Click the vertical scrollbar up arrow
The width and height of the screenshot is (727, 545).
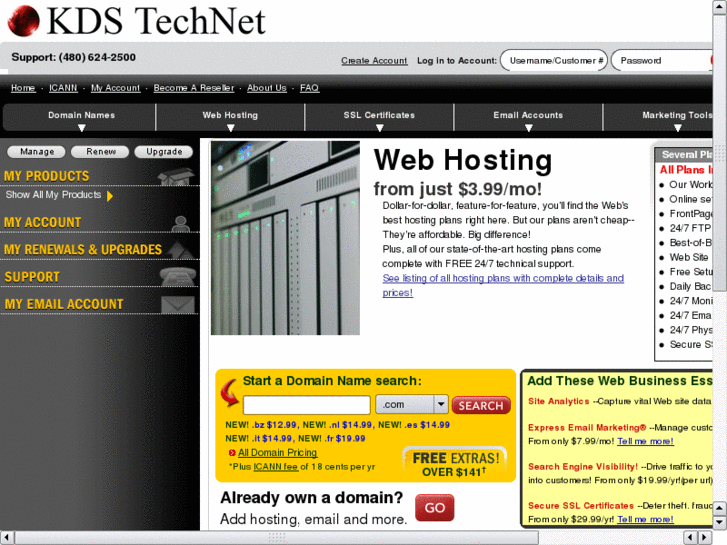(x=719, y=7)
